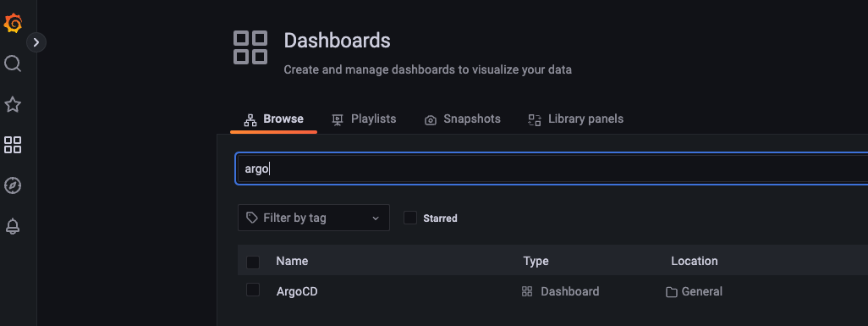Open the sidebar search magnifier icon
Screen dimensions: 868x326
[x=13, y=64]
